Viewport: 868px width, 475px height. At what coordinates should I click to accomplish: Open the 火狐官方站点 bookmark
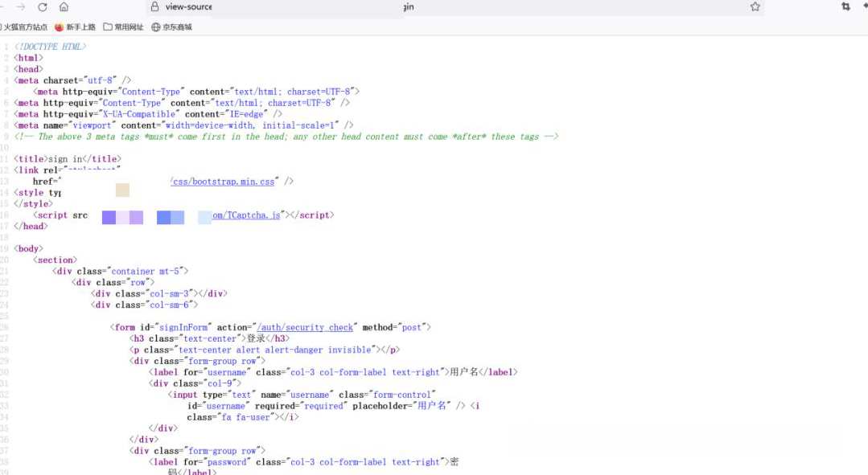pyautogui.click(x=24, y=27)
